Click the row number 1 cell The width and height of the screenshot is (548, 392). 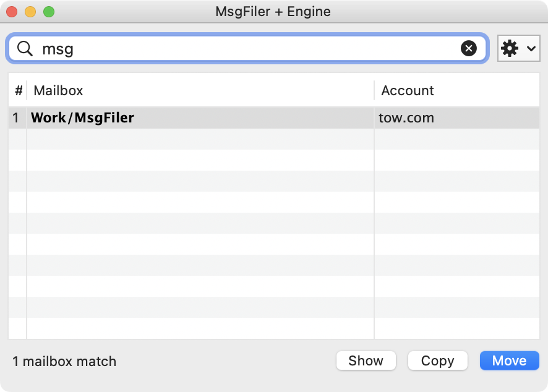coord(17,117)
